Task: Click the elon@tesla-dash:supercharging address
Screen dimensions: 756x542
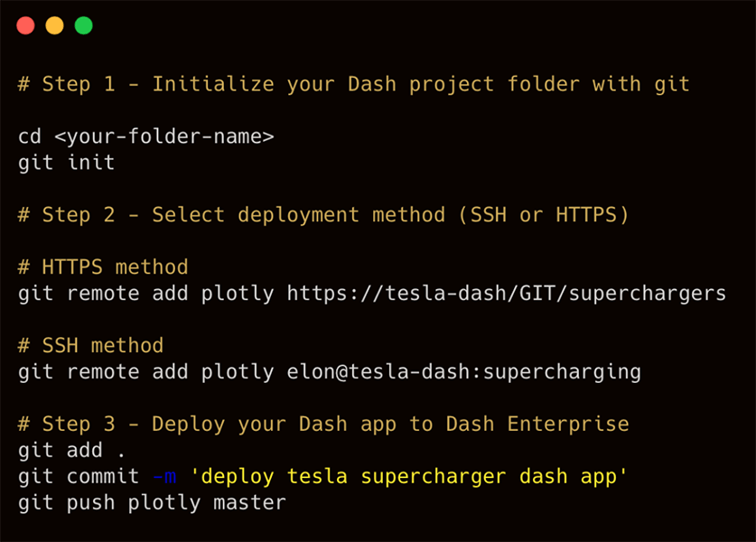Action: click(464, 372)
